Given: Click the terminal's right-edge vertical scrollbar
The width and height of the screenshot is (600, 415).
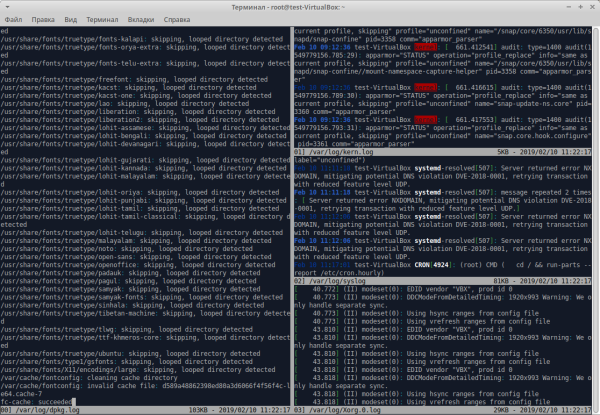Looking at the screenshot, I should point(596,200).
